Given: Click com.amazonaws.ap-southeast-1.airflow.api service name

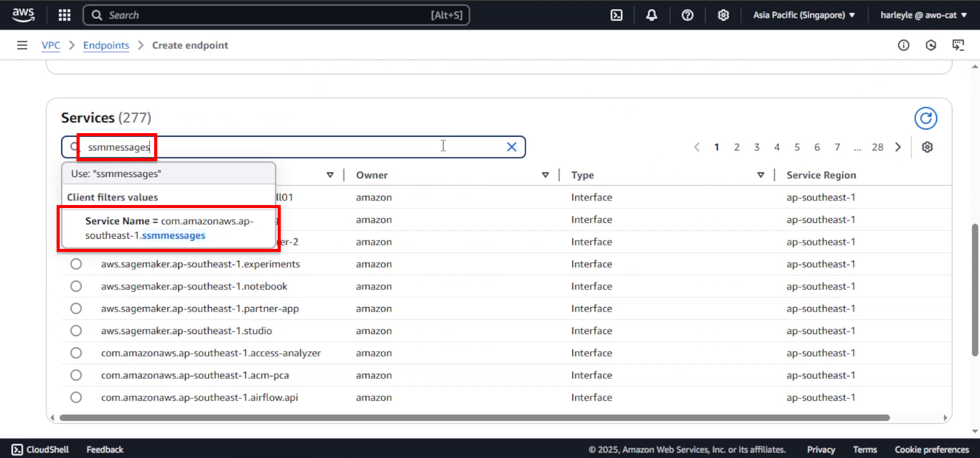Looking at the screenshot, I should click(x=200, y=397).
